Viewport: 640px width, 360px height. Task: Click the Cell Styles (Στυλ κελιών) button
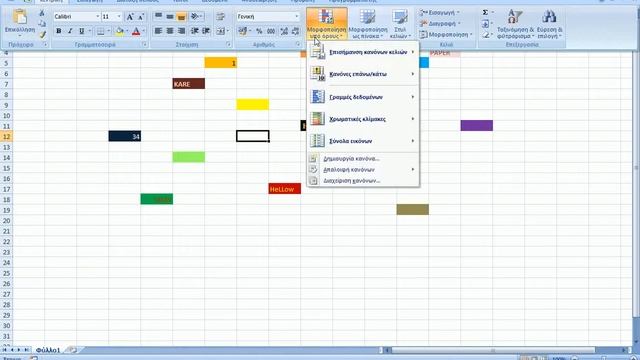[x=400, y=24]
